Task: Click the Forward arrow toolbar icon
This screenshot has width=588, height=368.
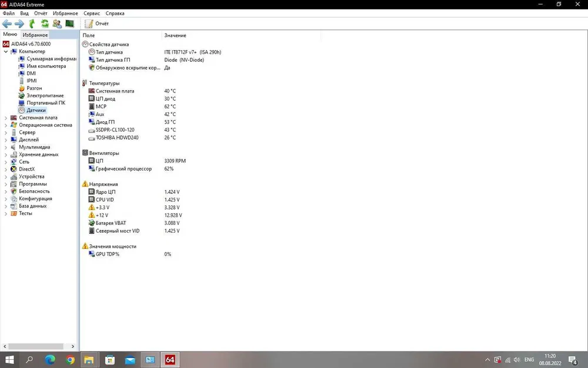Action: point(19,24)
